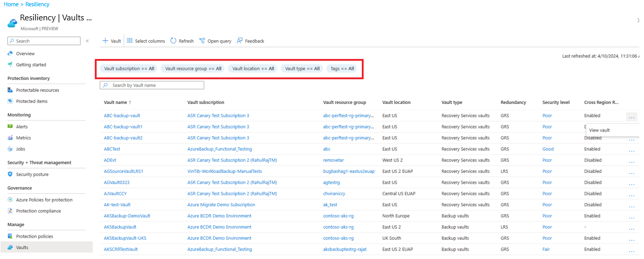Viewport: 644px width, 259px height.
Task: Open Vault type == All filter
Action: (302, 68)
